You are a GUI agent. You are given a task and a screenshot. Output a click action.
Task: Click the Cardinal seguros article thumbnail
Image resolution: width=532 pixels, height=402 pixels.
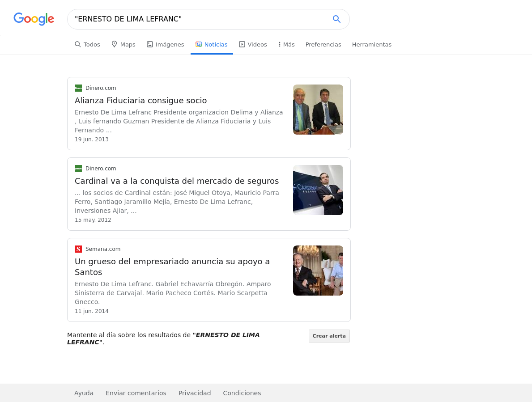[x=318, y=190]
